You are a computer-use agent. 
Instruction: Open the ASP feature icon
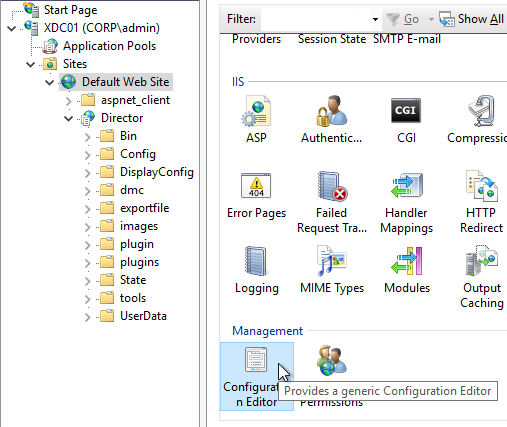click(256, 111)
